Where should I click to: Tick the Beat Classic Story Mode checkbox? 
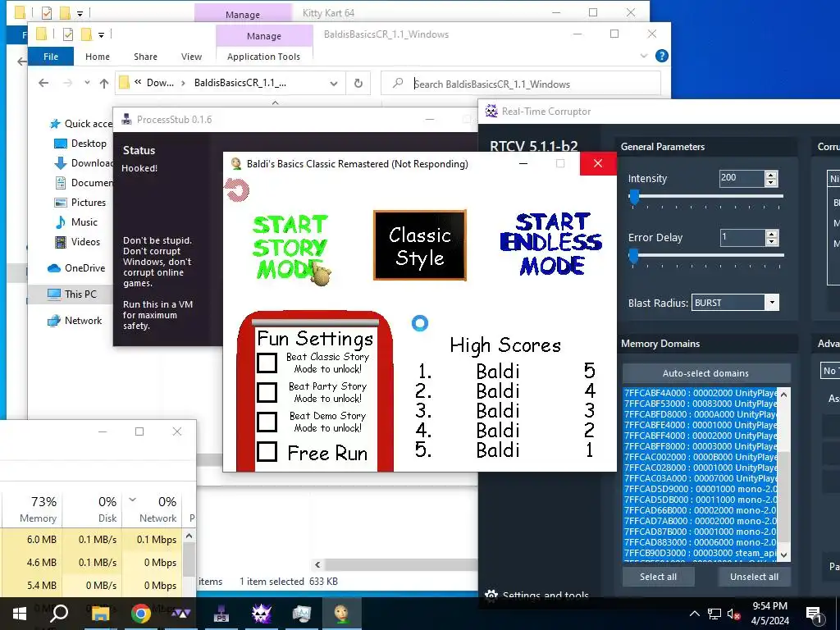coord(267,363)
